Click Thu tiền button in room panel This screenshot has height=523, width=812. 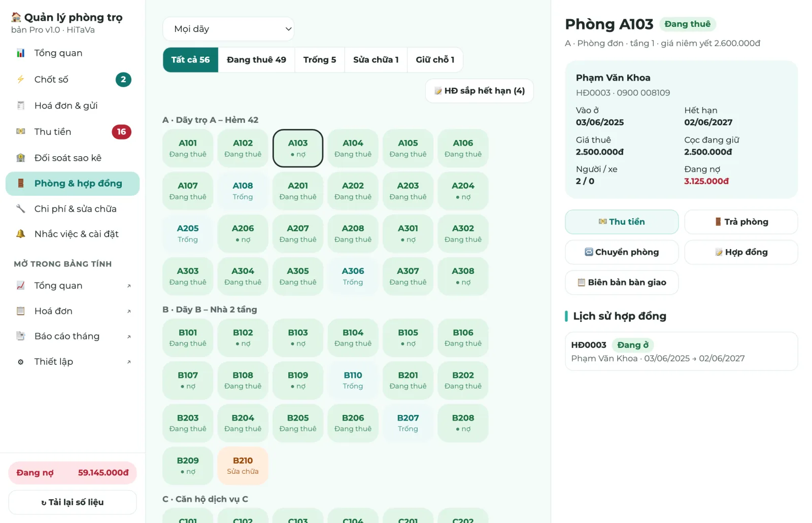(622, 222)
